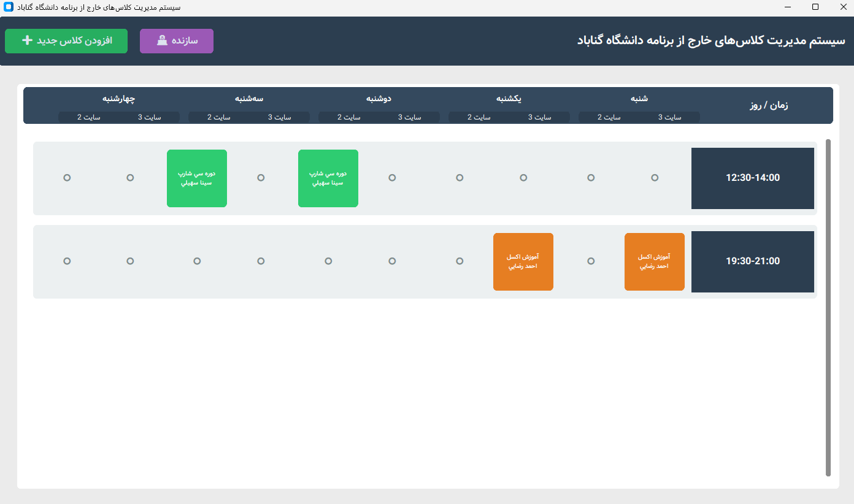
Task: Open Sunday's orange آموزش اکسل card
Action: click(523, 262)
